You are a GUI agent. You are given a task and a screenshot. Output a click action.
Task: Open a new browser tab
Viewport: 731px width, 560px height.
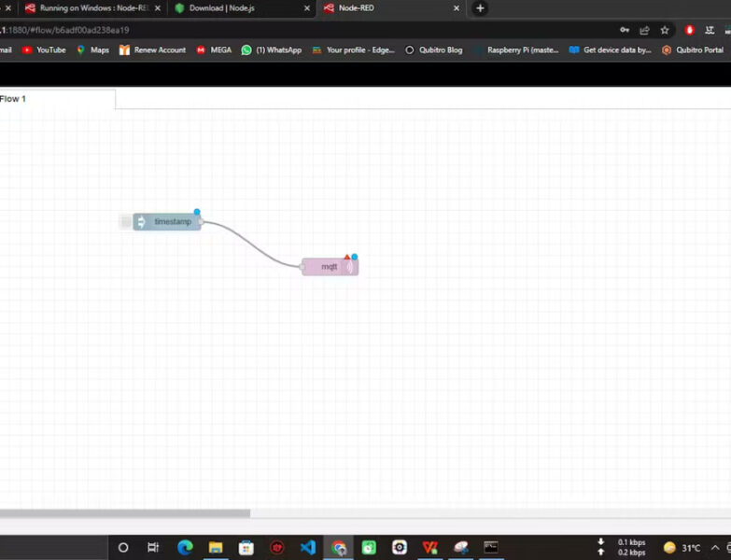(x=480, y=8)
